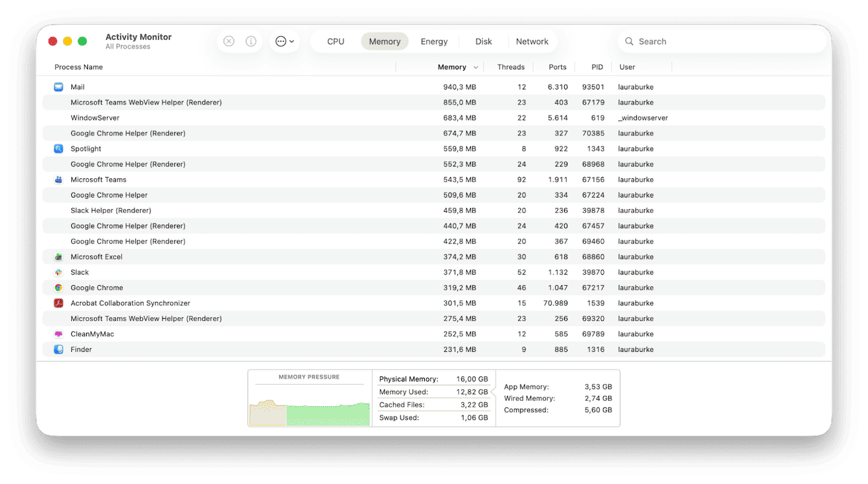View the Network tab
The width and height of the screenshot is (868, 484).
(x=532, y=41)
